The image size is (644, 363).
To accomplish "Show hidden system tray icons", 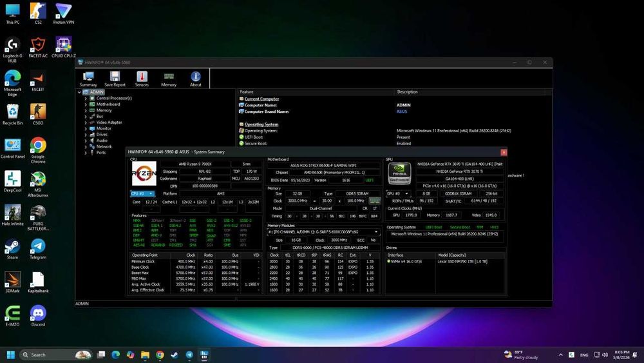I will pyautogui.click(x=561, y=355).
